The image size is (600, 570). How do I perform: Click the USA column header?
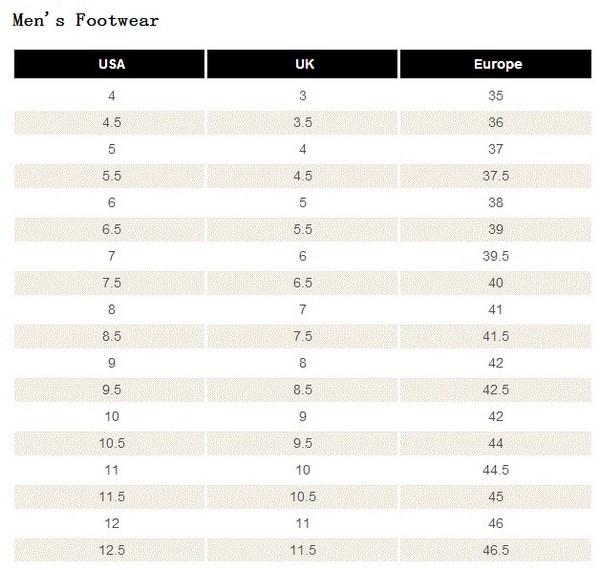tap(109, 64)
